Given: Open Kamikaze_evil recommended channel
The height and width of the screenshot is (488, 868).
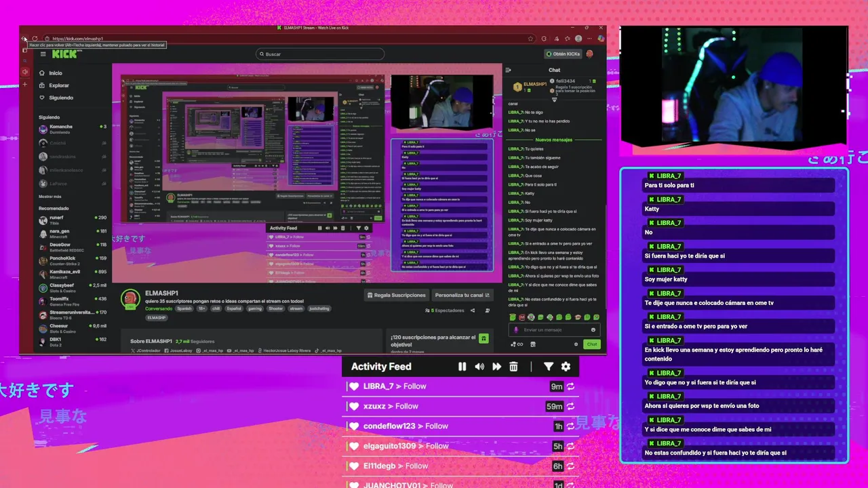Looking at the screenshot, I should click(73, 274).
